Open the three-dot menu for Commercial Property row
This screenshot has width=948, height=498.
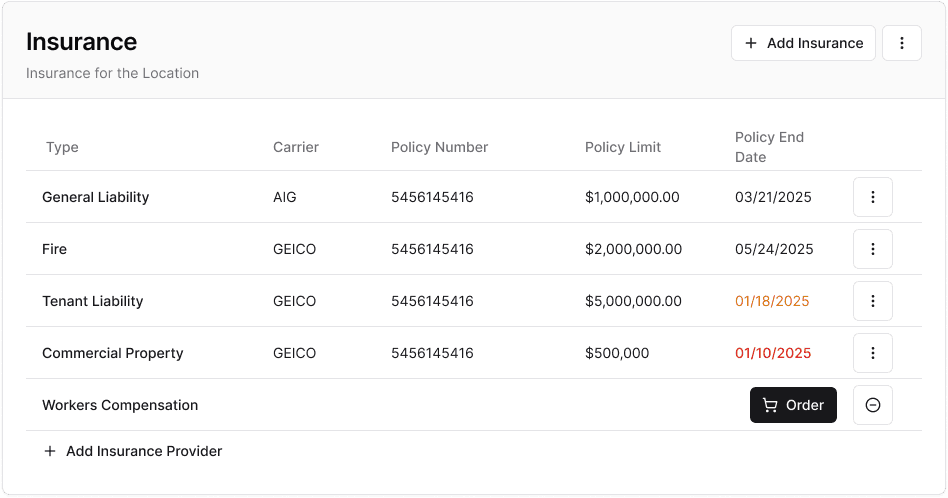(872, 353)
